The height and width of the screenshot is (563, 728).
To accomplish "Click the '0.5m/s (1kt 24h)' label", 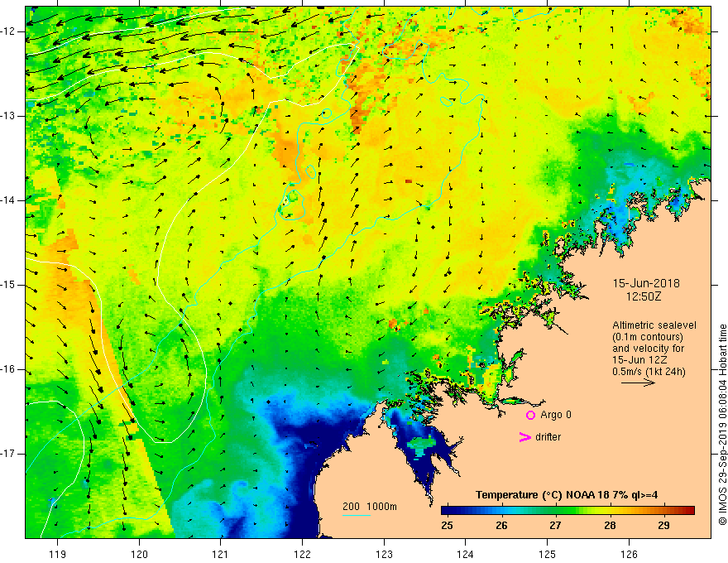I will point(649,372).
